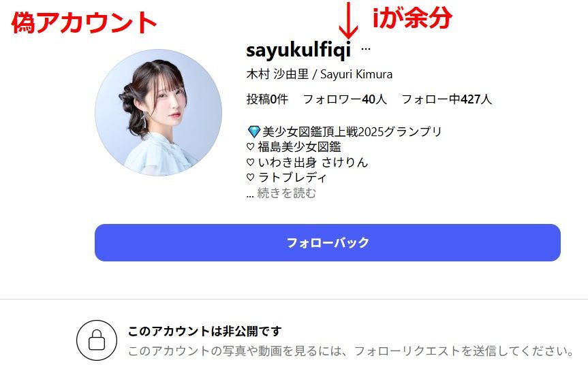The image size is (588, 371).
Task: Click the blue diamond emoji in bio
Action: (x=254, y=131)
